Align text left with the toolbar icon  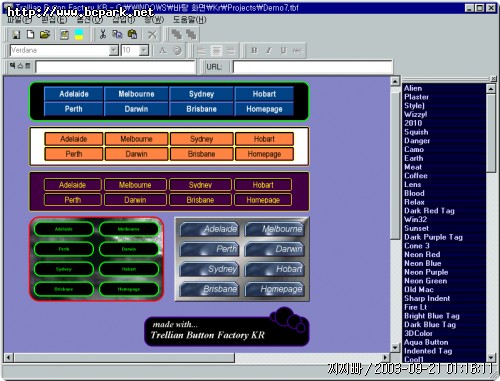tap(201, 51)
